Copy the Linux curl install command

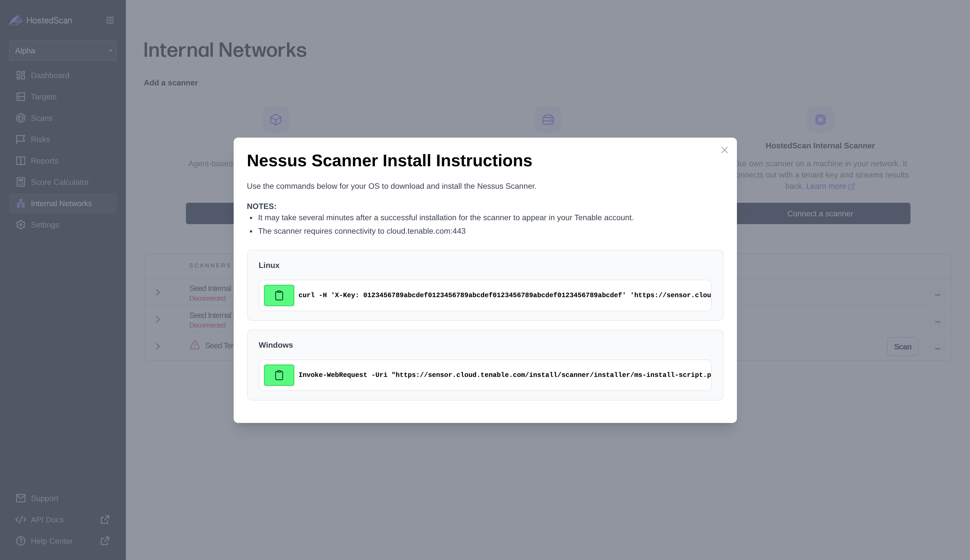(279, 295)
